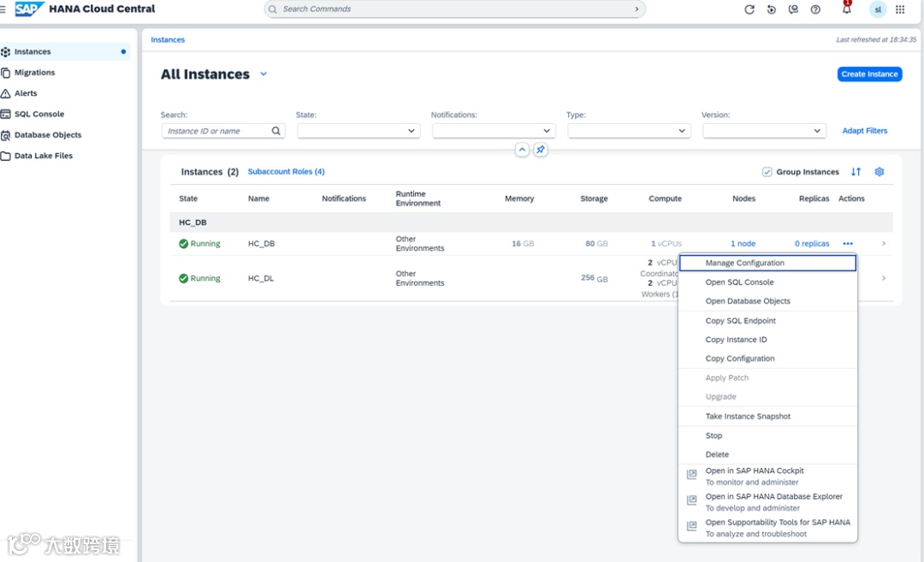
Task: Select Manage Configuration menu entry
Action: tap(767, 263)
